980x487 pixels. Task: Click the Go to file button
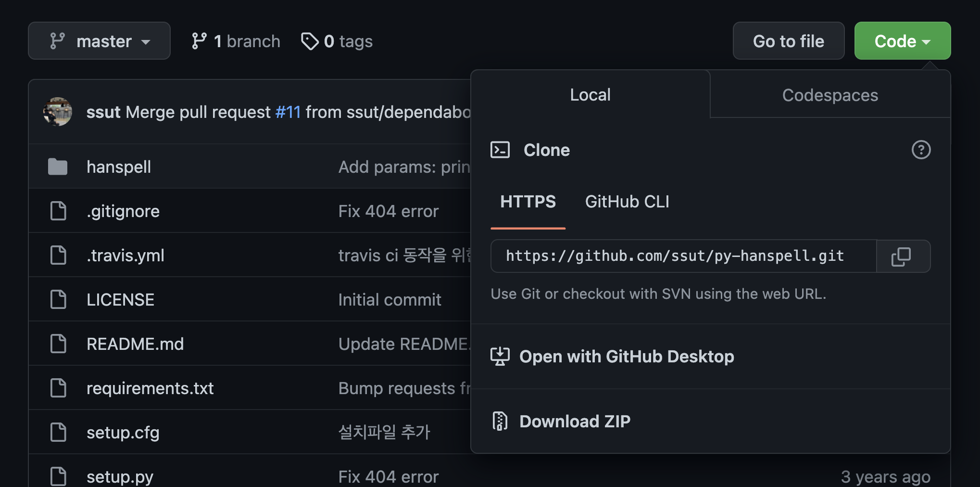pos(789,41)
